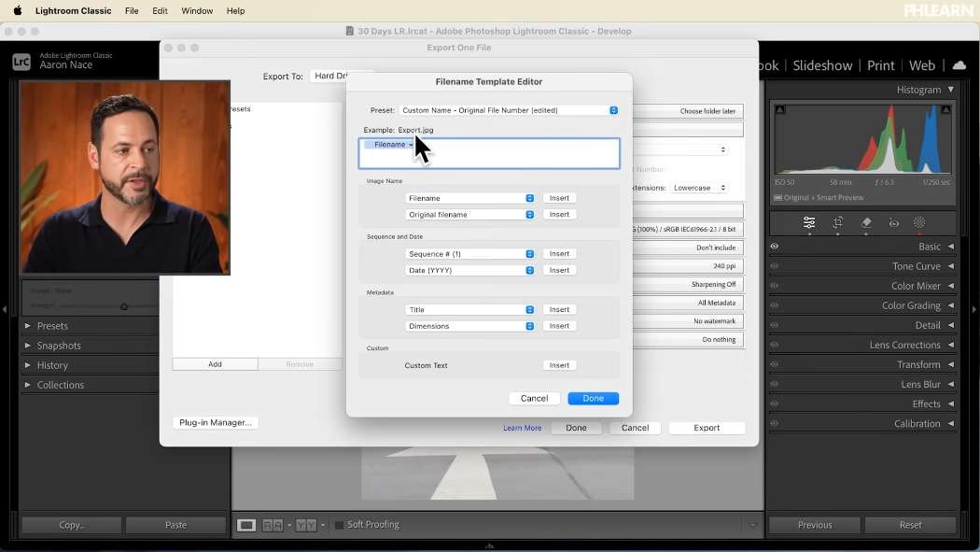Open the Window menu
This screenshot has width=980, height=552.
pyautogui.click(x=197, y=10)
